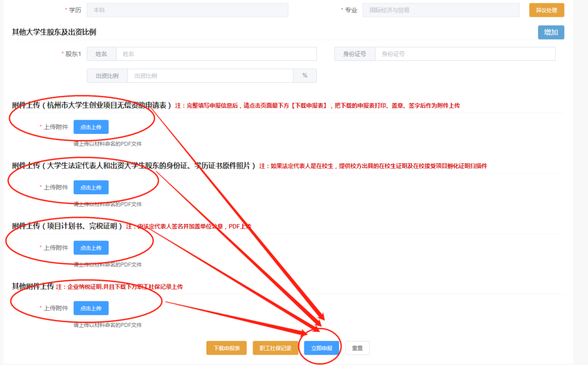Click the 身份证号 label addon
The height and width of the screenshot is (365, 588).
tap(355, 54)
